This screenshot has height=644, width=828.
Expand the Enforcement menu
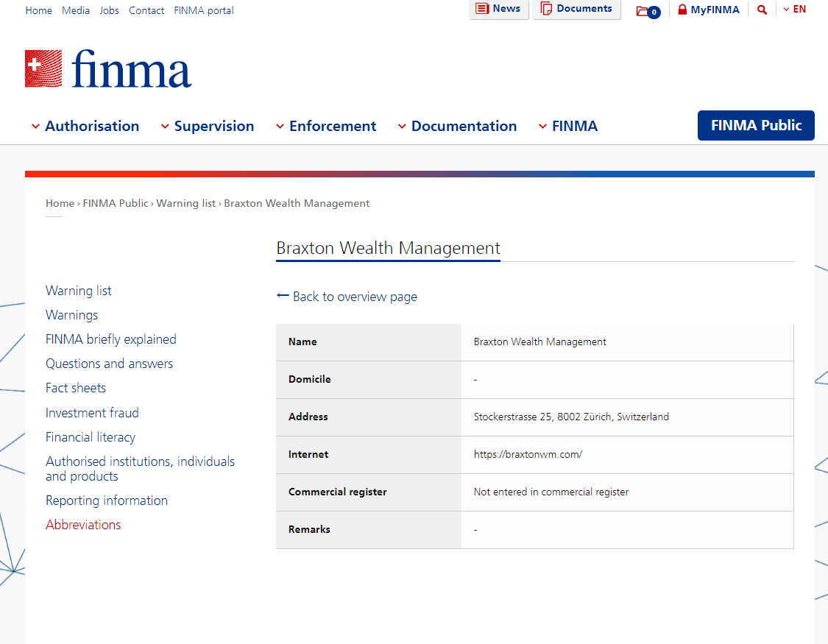(326, 126)
